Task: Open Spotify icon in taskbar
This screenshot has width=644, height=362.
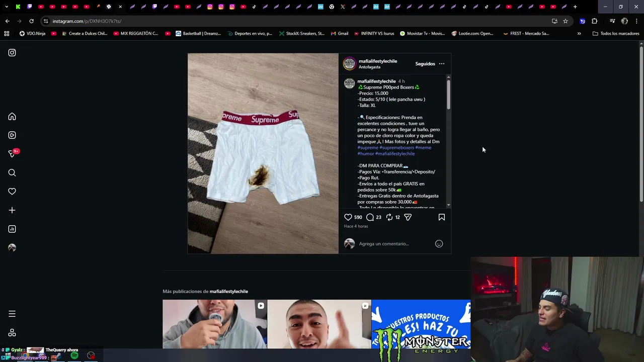Action: pos(74,356)
